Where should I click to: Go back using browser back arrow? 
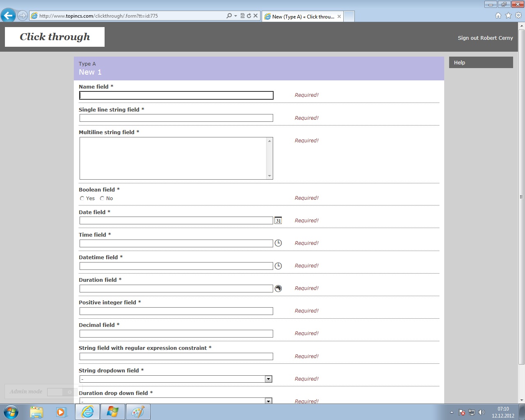click(8, 16)
